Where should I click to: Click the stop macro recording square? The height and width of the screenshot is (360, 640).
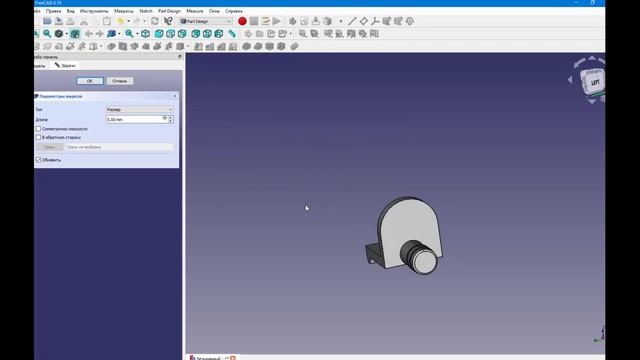pos(254,21)
